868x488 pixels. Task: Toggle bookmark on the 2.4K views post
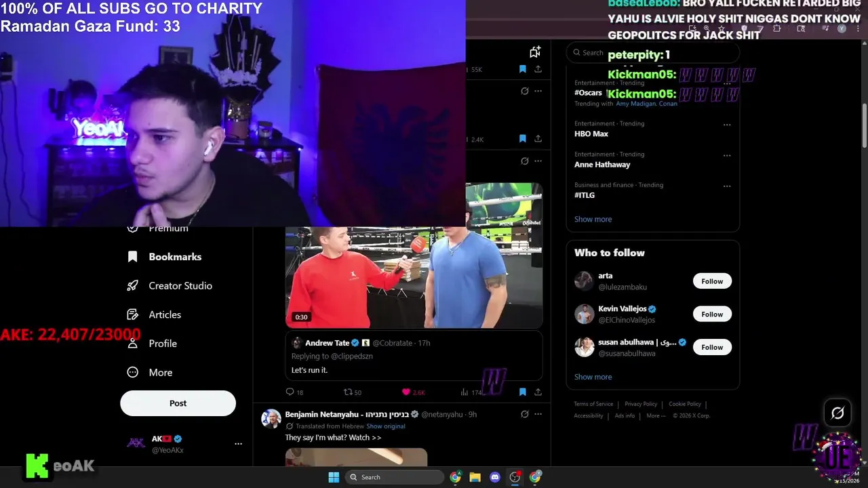522,139
